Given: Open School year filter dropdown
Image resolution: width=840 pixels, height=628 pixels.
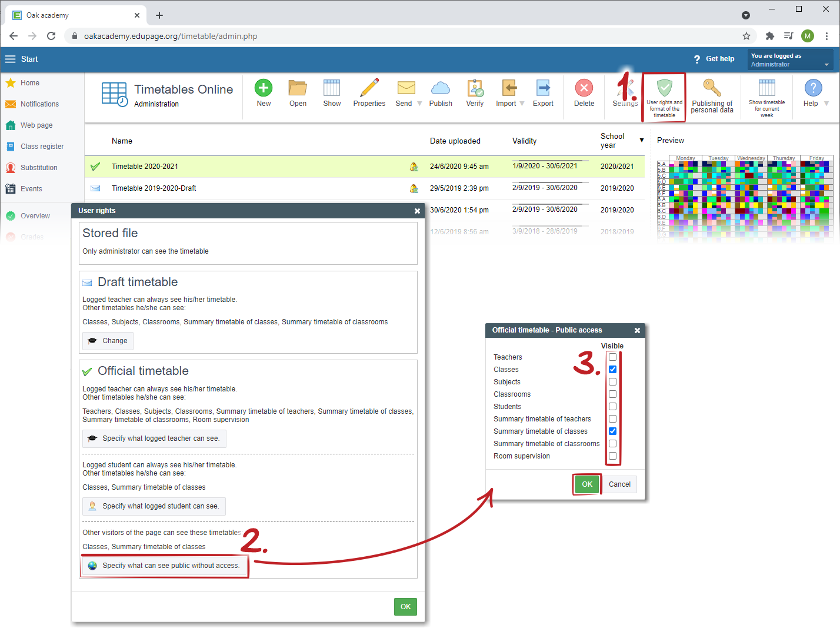Looking at the screenshot, I should point(642,140).
